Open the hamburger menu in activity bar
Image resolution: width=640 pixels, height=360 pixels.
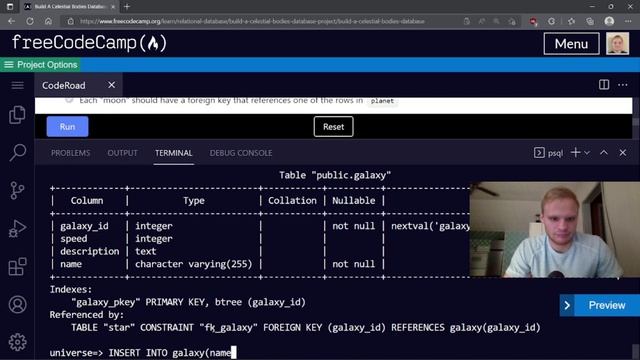(17, 85)
